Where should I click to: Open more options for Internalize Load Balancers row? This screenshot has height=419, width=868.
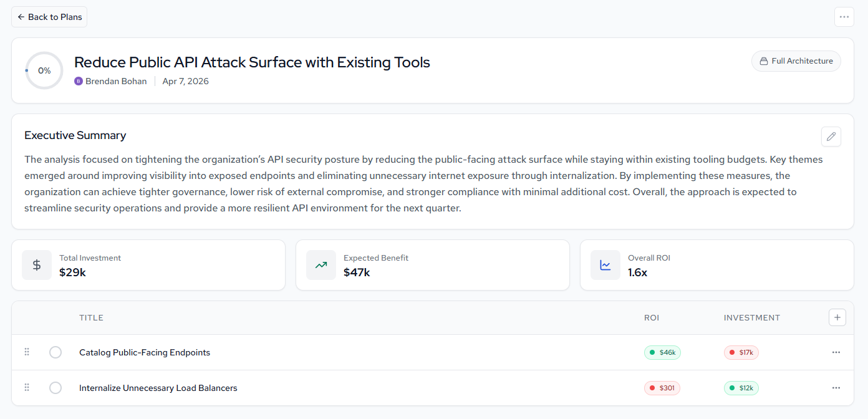836,388
